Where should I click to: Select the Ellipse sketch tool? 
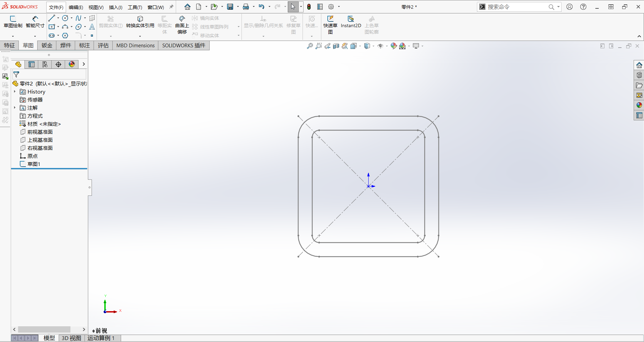click(x=78, y=27)
